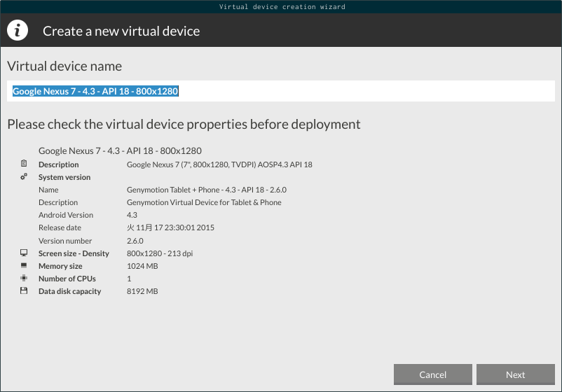Click the Data disk capacity floppy icon
This screenshot has height=392, width=562.
(24, 290)
